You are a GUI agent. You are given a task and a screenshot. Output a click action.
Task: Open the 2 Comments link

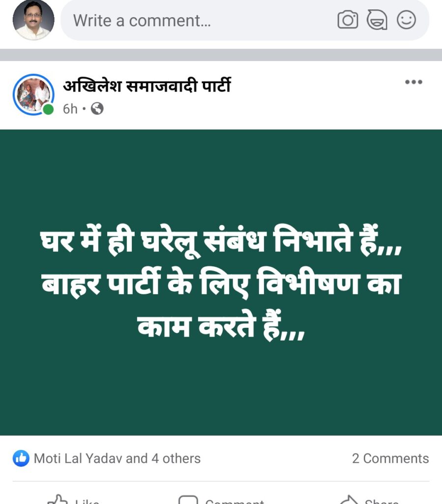tap(390, 458)
